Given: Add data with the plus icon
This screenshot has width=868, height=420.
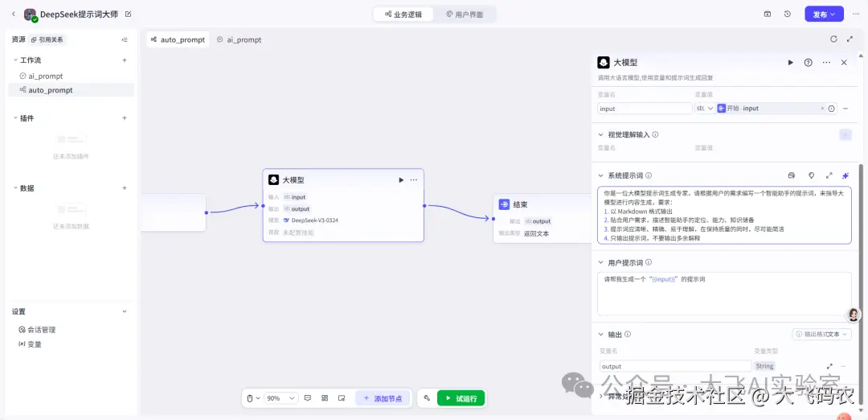Looking at the screenshot, I should coord(125,187).
